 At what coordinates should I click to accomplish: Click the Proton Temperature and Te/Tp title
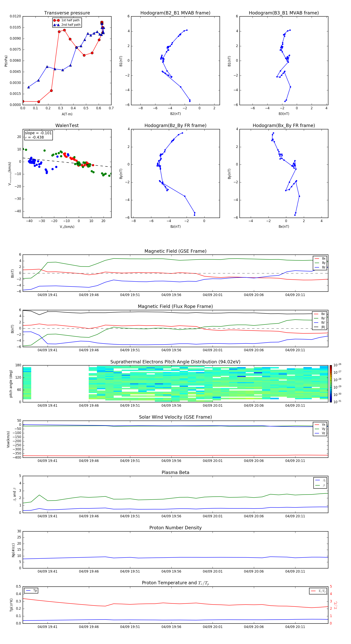coord(175,583)
